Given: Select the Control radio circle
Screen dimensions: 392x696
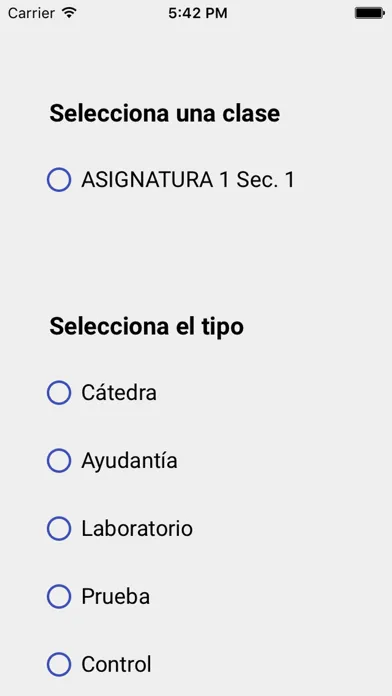Looking at the screenshot, I should (59, 664).
